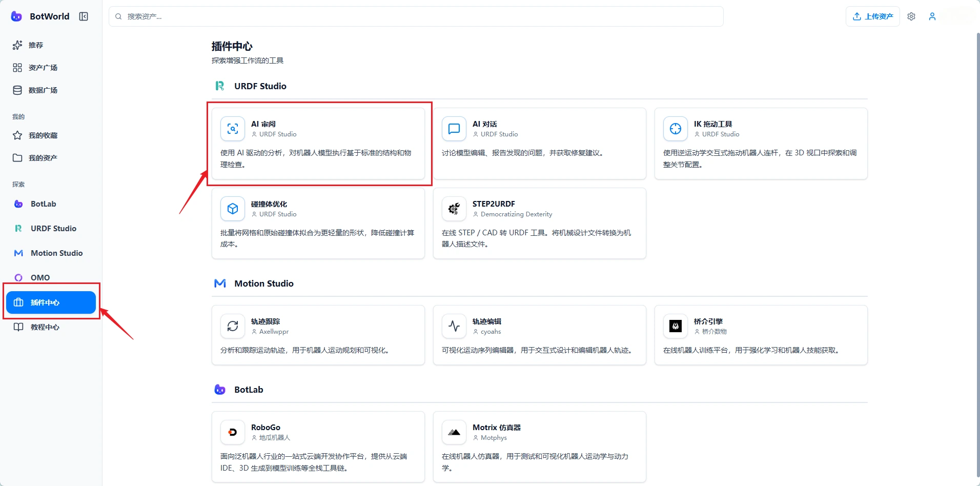Screen dimensions: 980x486
Task: Click the '我的资产' sidebar label
Action: pyautogui.click(x=43, y=158)
